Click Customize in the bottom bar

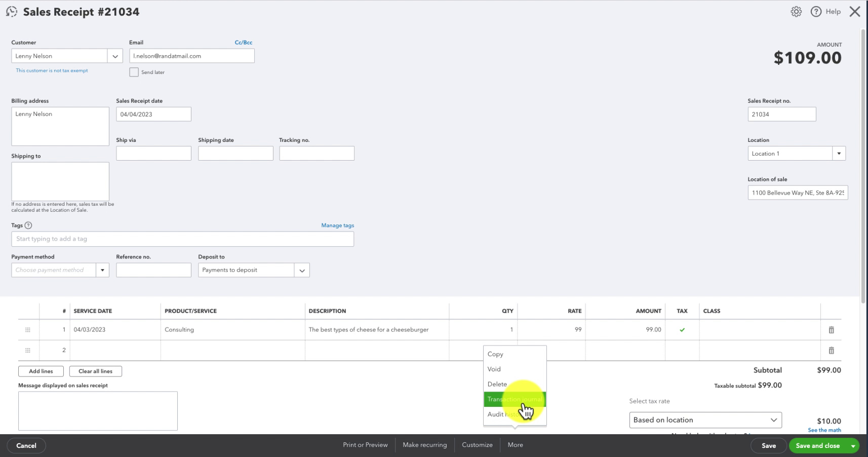click(x=477, y=445)
